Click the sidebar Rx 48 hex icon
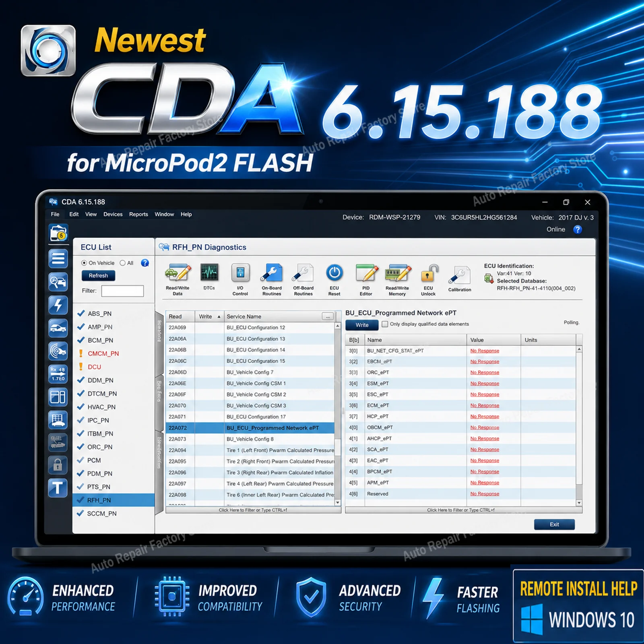The width and height of the screenshot is (644, 644). tap(58, 374)
